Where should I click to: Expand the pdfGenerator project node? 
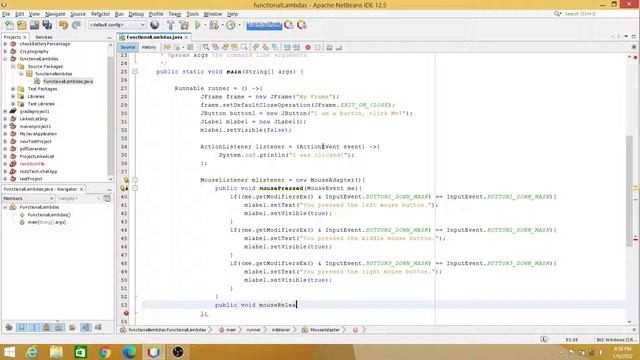click(5, 149)
